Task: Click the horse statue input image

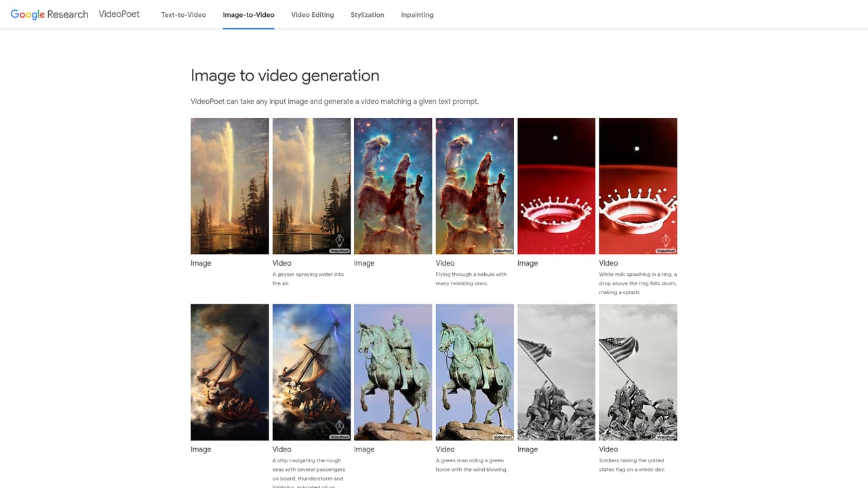Action: click(393, 372)
